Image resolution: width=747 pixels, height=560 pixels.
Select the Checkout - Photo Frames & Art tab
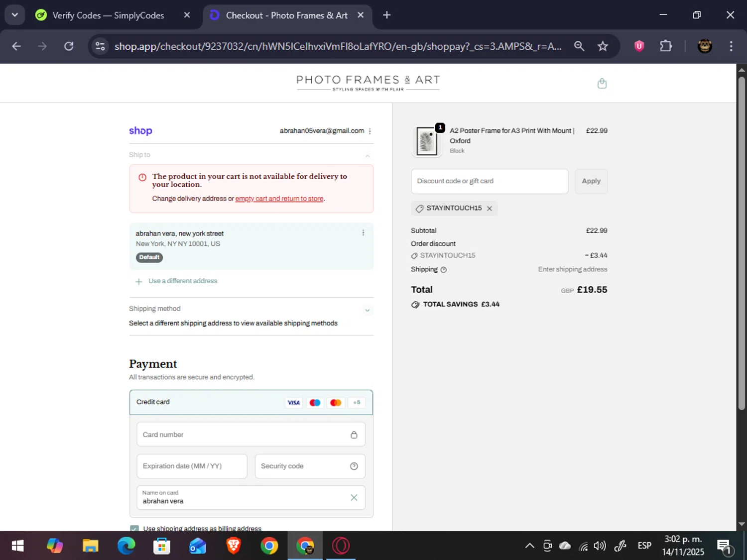287,15
